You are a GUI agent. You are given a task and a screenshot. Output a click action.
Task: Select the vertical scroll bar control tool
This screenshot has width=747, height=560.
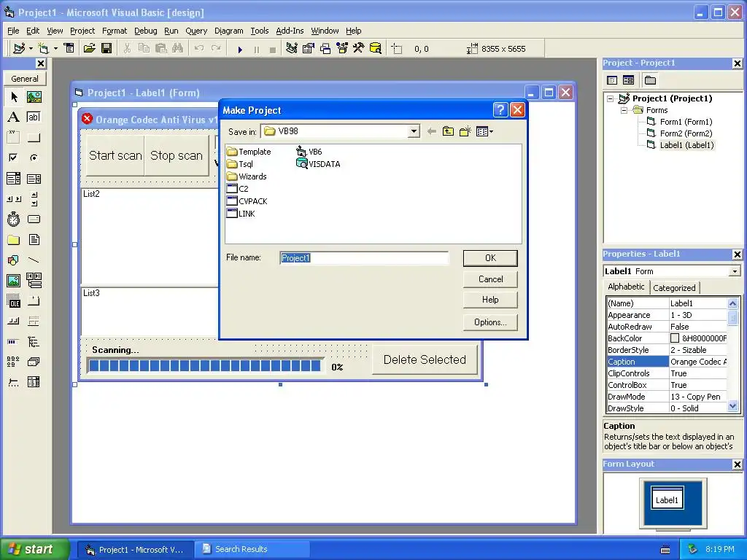click(x=34, y=199)
